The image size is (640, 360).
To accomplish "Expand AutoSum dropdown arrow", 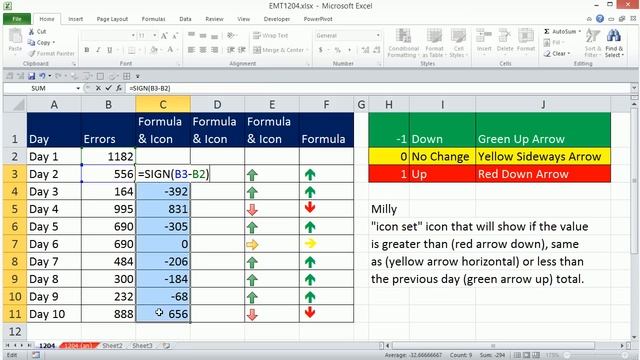I will pyautogui.click(x=580, y=31).
